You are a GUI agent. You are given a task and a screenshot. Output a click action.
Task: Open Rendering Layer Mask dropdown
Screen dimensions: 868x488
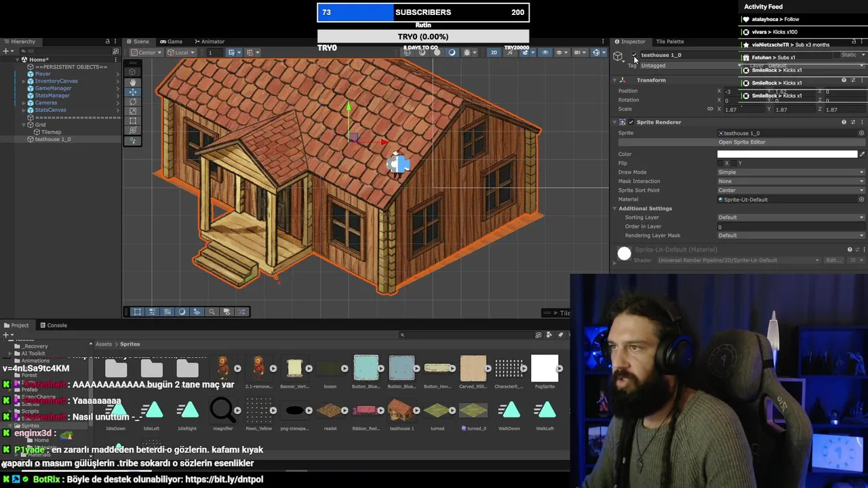(791, 235)
